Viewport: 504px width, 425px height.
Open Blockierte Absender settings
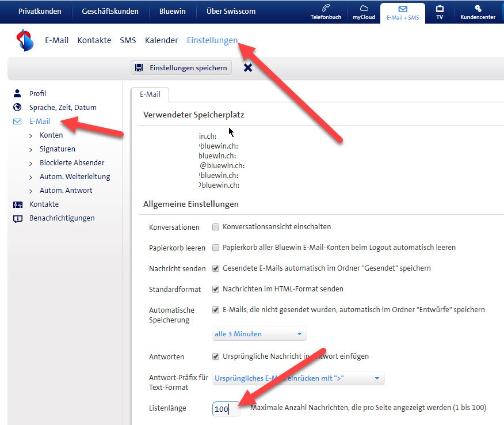click(x=72, y=162)
